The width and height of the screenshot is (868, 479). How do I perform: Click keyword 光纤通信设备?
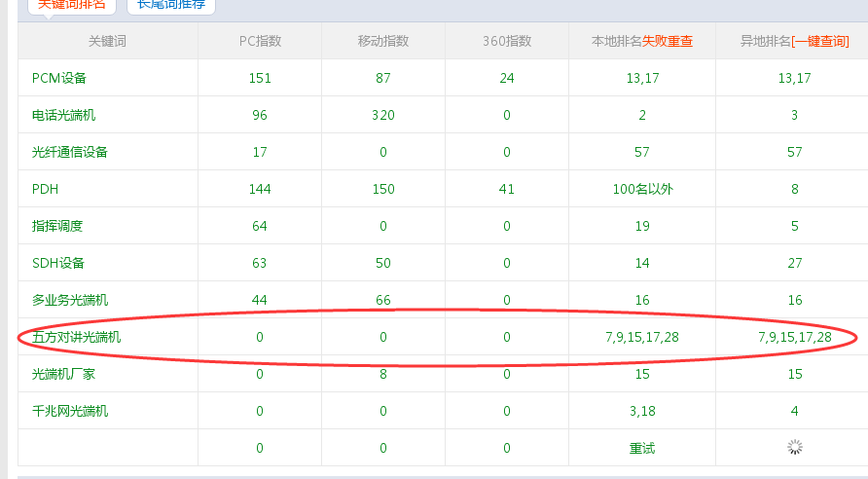70,152
